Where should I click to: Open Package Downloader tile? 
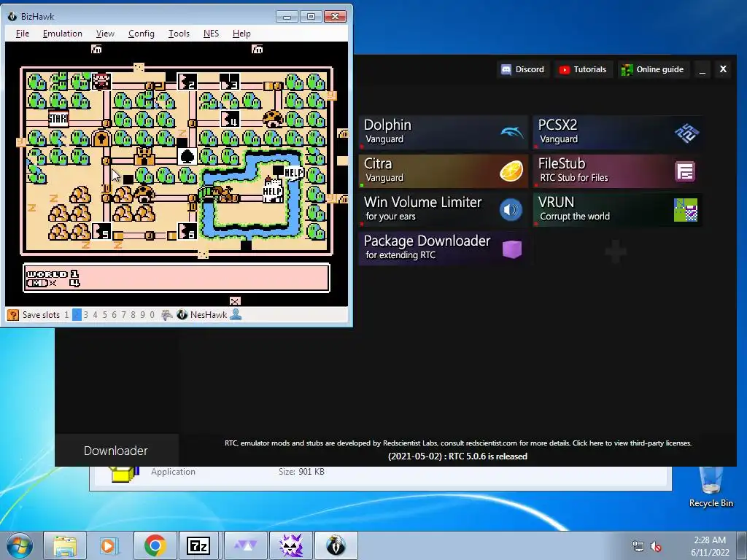click(x=444, y=248)
